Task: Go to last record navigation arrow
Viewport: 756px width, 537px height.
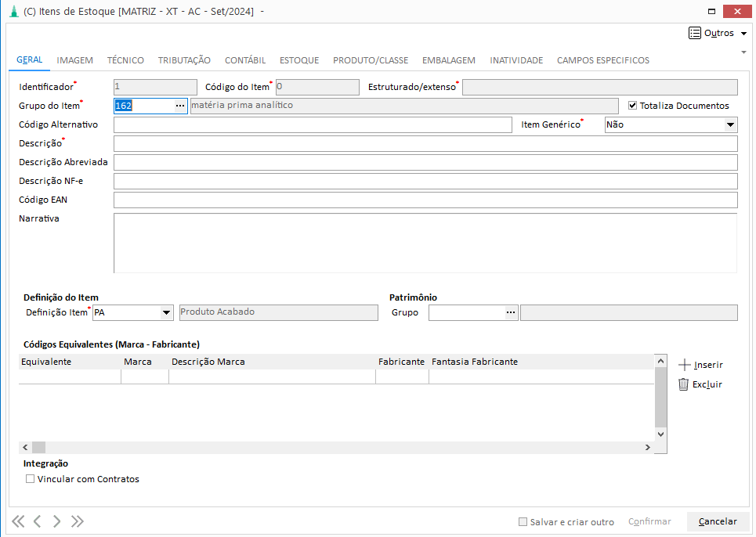Action: click(77, 521)
